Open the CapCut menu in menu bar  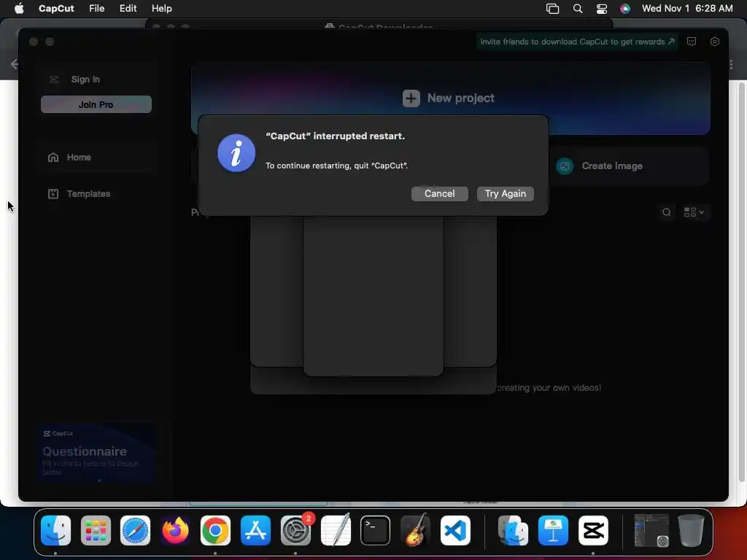click(56, 8)
